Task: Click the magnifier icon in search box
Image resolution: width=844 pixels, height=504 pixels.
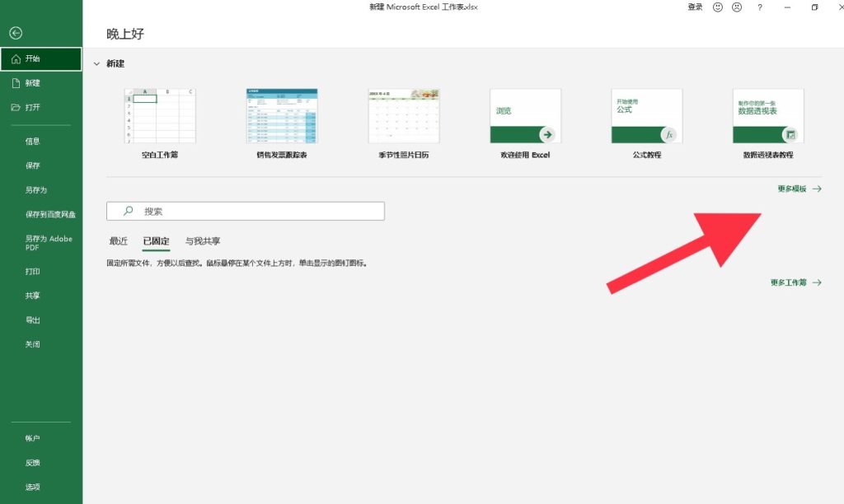Action: point(128,211)
